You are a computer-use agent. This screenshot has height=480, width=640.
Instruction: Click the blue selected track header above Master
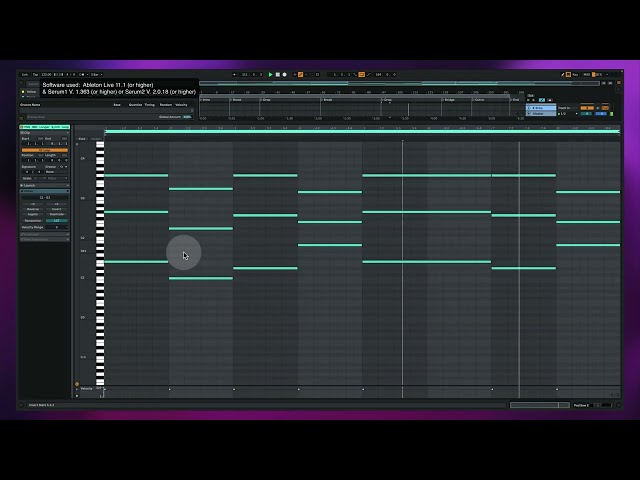pyautogui.click(x=541, y=108)
